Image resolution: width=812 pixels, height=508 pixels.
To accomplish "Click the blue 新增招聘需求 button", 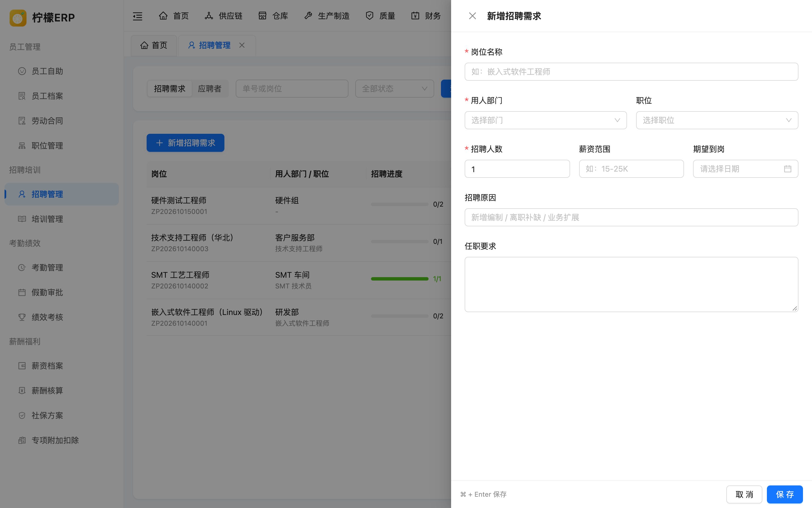I will coord(186,143).
